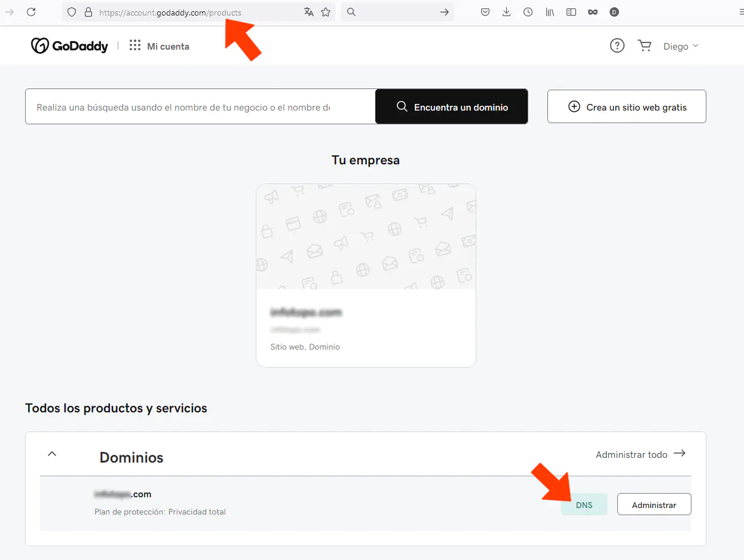Open the shopping cart icon
The width and height of the screenshot is (744, 560).
point(644,45)
